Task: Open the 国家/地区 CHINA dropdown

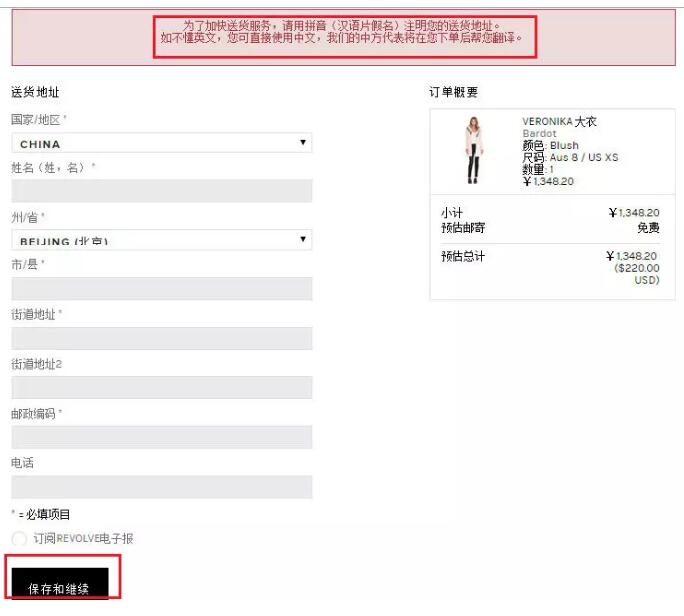Action: (x=161, y=143)
